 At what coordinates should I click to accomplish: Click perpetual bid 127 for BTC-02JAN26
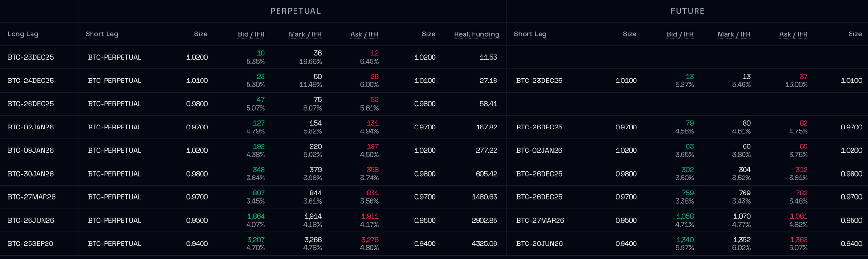(258, 123)
